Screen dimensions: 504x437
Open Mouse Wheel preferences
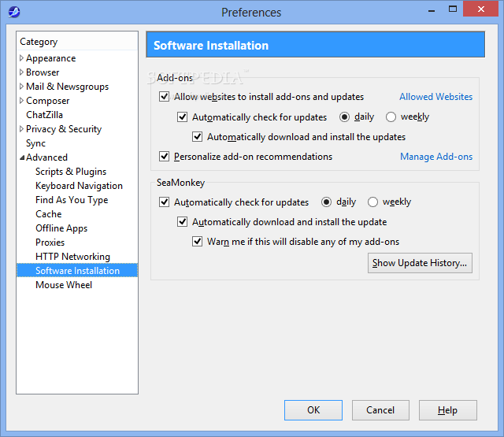pos(64,285)
